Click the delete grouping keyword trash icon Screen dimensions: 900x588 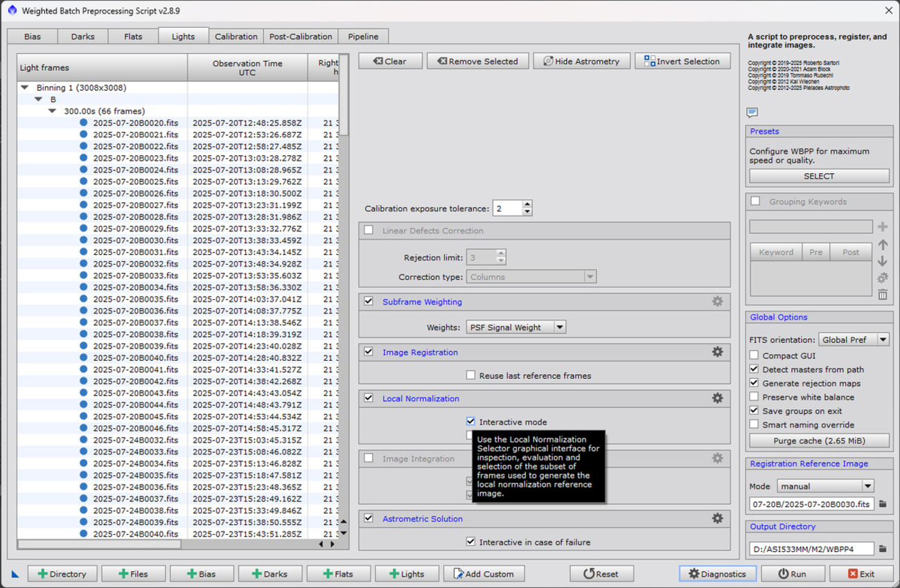point(883,295)
